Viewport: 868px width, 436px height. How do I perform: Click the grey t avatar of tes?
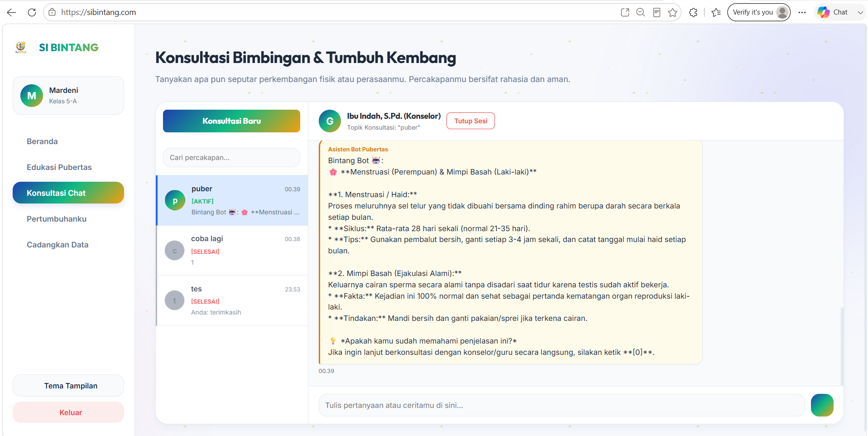click(175, 300)
